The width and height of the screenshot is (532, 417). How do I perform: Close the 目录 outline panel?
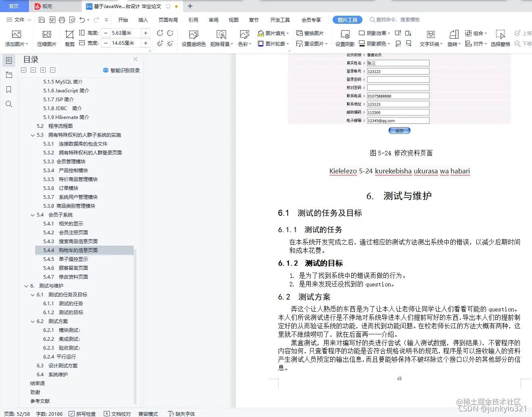click(x=136, y=59)
